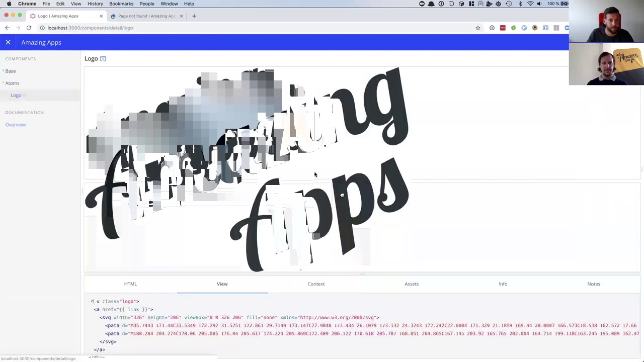The width and height of the screenshot is (644, 362).
Task: Click the a href link code line
Action: [x=123, y=309]
